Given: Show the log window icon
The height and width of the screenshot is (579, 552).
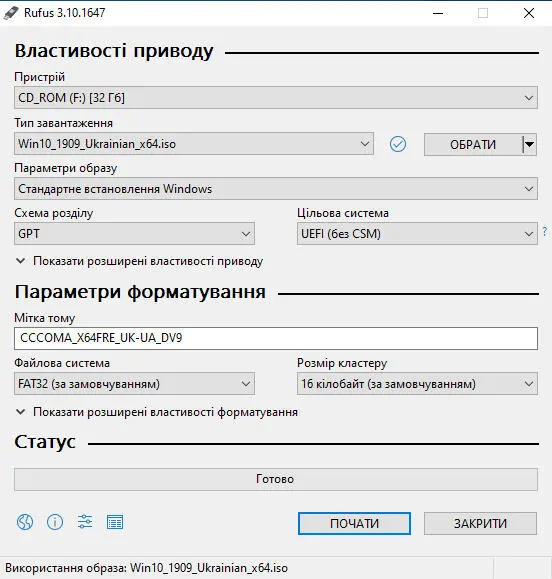Looking at the screenshot, I should [115, 522].
